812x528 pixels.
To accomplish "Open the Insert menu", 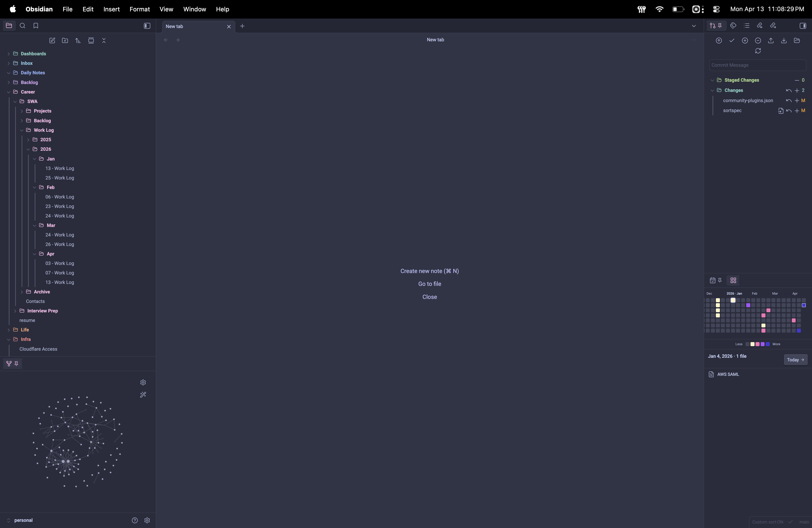I will 112,9.
